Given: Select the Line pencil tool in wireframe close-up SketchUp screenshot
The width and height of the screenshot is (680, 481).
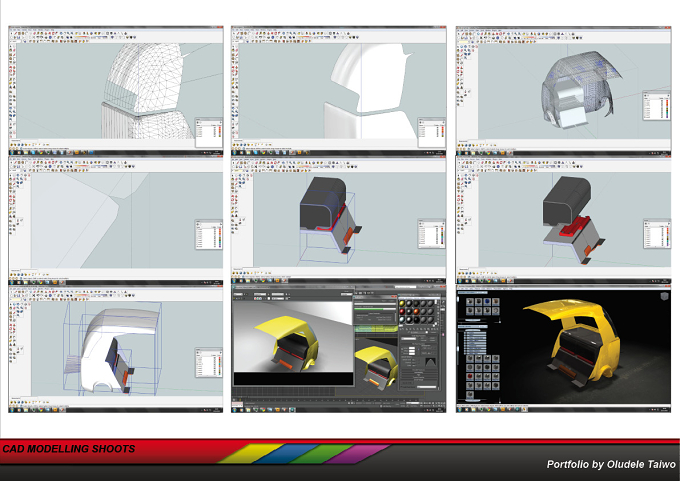Looking at the screenshot, I should [14, 55].
